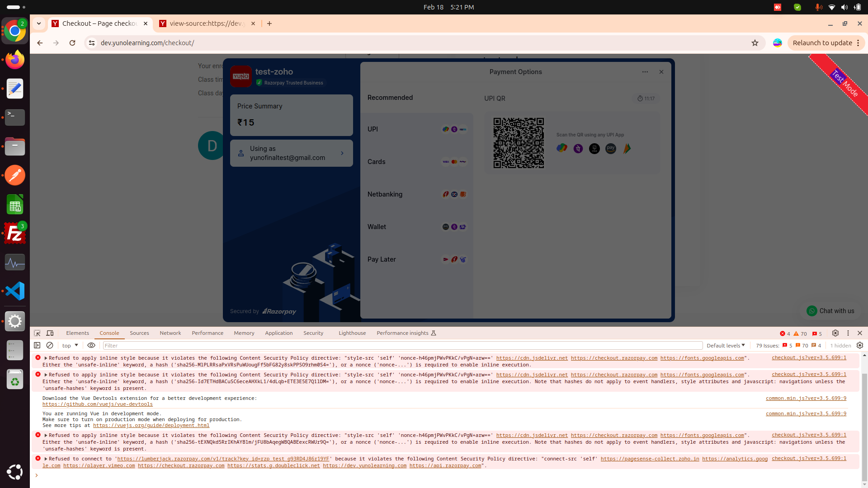Open the Lighthouse tab in DevTools

pyautogui.click(x=352, y=333)
